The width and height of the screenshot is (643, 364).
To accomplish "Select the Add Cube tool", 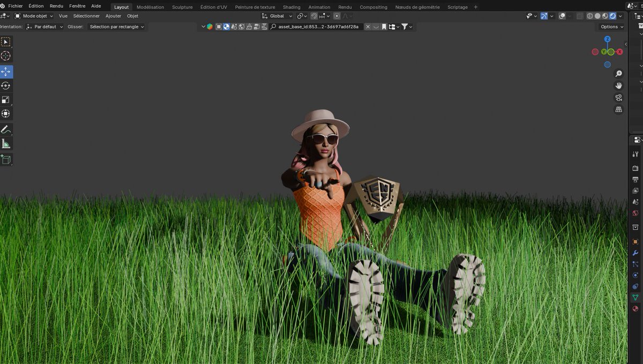I will [6, 160].
